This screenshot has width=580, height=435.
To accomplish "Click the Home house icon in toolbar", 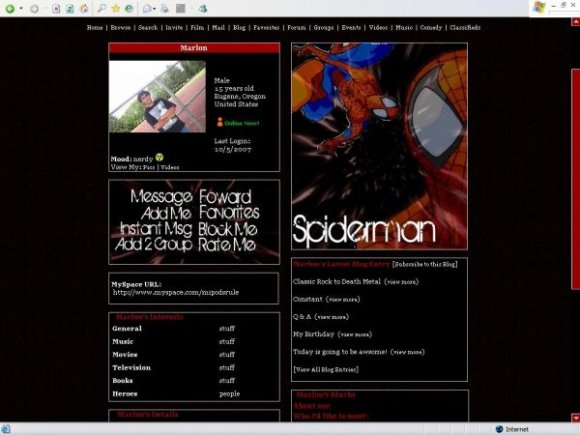I will pyautogui.click(x=84, y=8).
